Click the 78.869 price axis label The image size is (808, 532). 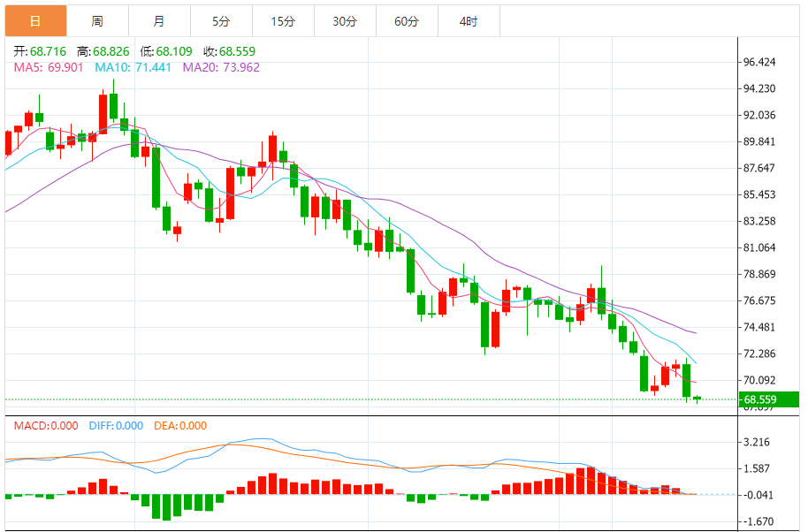[759, 275]
